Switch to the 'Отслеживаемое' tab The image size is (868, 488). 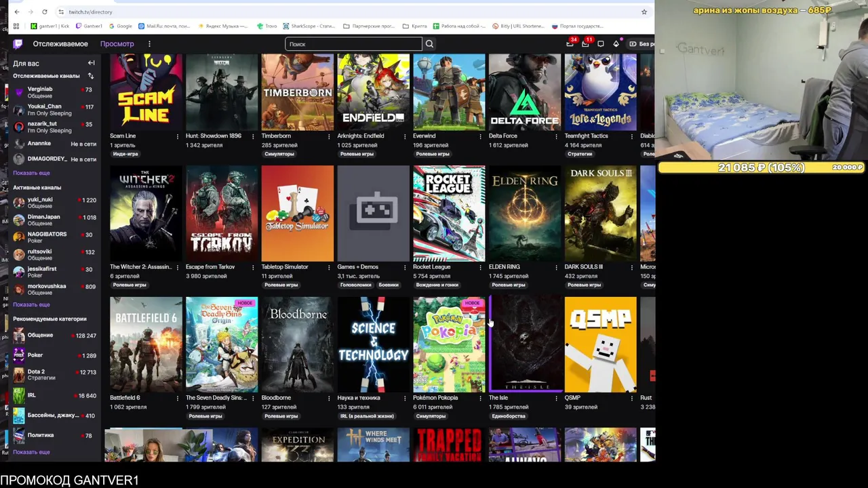[x=60, y=44]
